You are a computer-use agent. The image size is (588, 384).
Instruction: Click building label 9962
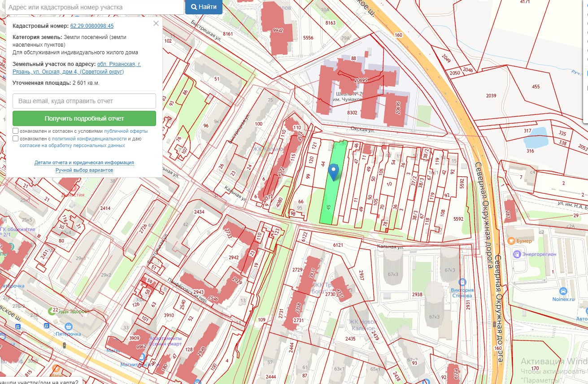[141, 346]
